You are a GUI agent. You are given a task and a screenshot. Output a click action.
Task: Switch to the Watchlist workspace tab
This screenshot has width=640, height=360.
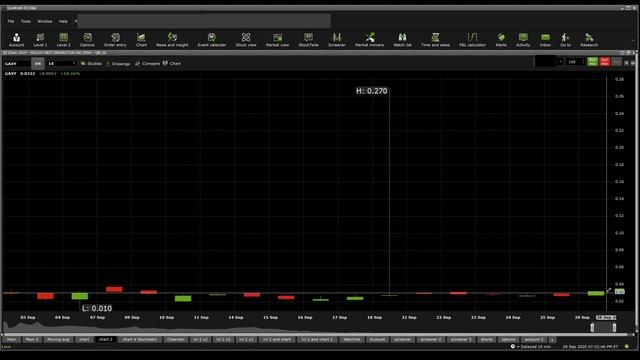click(x=351, y=340)
